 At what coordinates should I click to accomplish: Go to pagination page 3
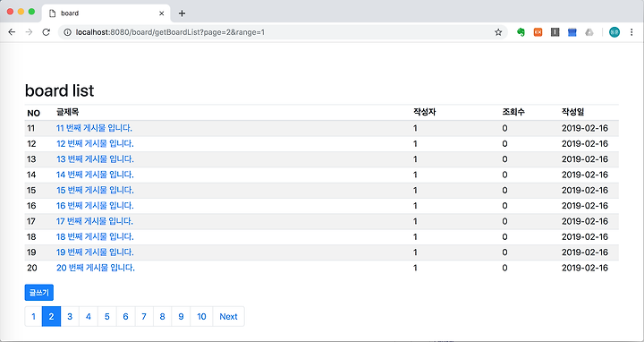70,317
